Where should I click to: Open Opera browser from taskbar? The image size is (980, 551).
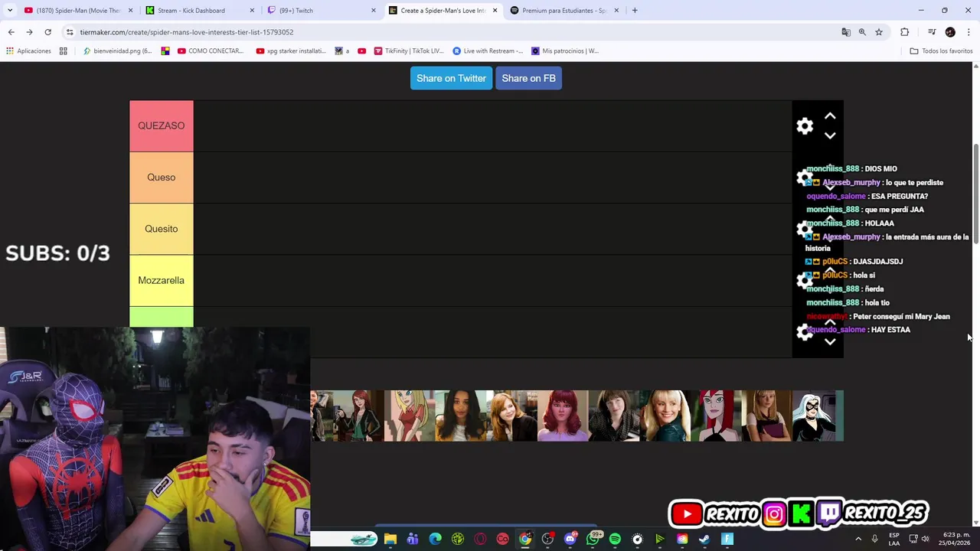point(480,539)
